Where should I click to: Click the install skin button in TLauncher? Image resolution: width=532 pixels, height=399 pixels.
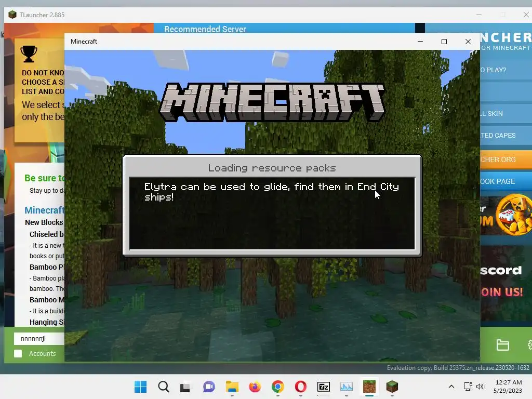(506, 114)
